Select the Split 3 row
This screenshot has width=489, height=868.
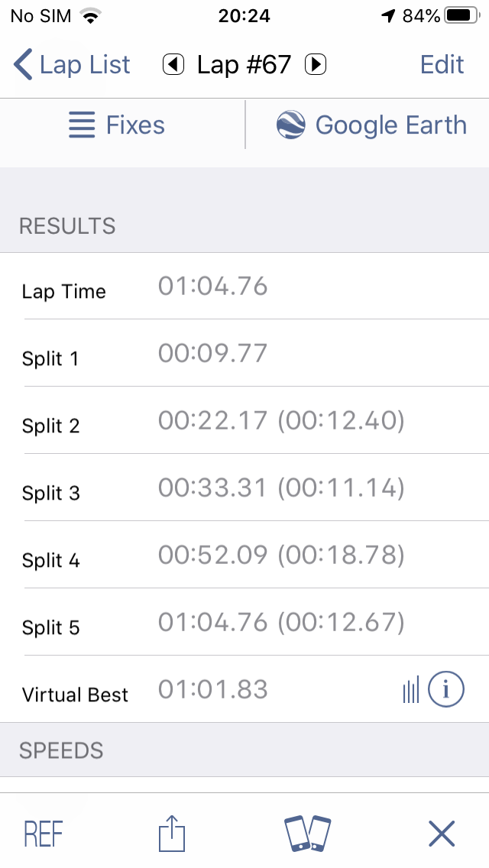(x=244, y=487)
